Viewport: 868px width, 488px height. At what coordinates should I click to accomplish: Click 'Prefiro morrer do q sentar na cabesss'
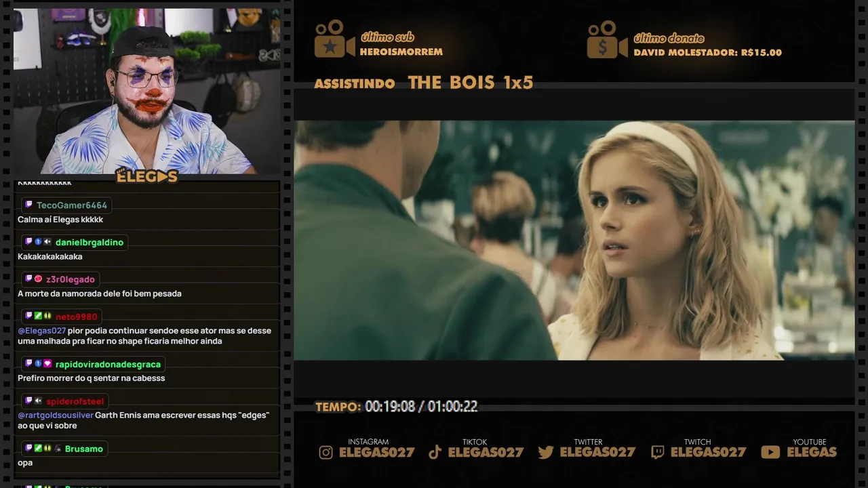pos(92,378)
